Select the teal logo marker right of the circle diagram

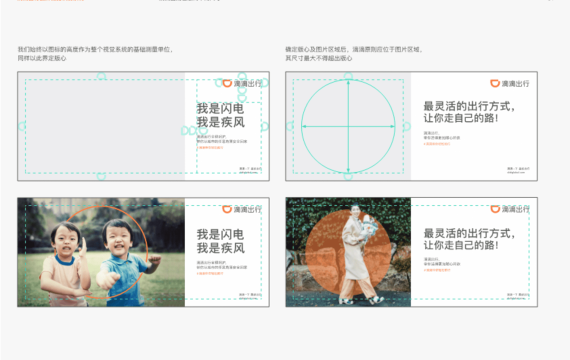click(407, 127)
